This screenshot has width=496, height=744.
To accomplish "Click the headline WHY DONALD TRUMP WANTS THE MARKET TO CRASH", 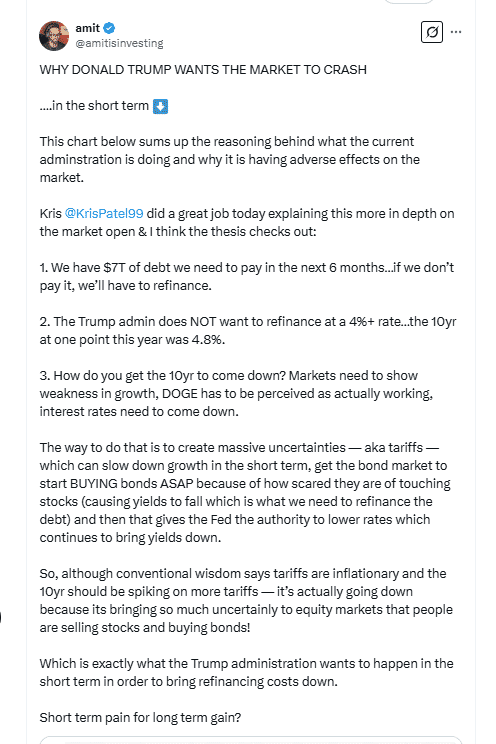I will pos(203,70).
